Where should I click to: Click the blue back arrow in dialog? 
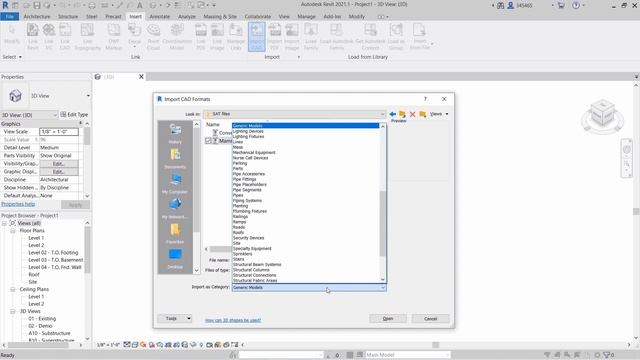393,114
